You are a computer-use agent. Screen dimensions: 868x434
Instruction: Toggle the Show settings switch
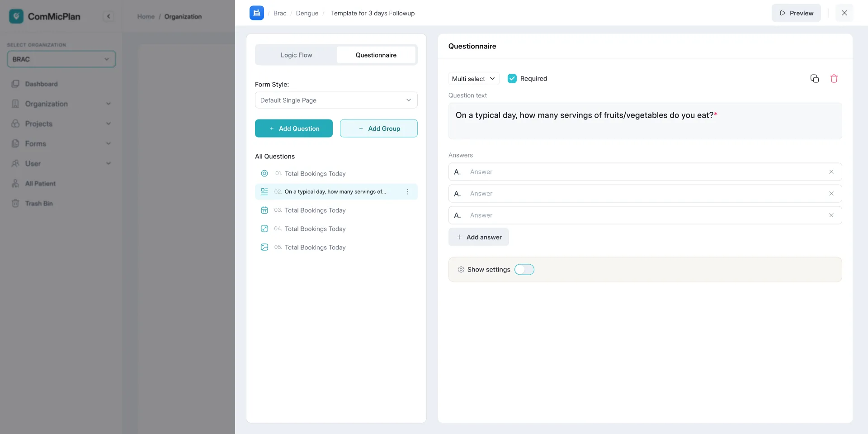pyautogui.click(x=524, y=270)
